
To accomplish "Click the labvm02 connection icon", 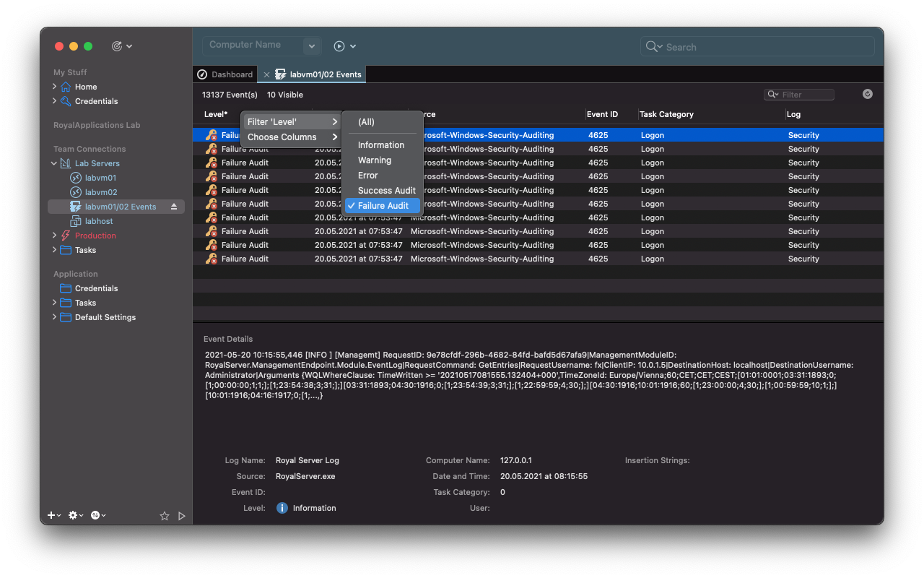I will coord(76,192).
